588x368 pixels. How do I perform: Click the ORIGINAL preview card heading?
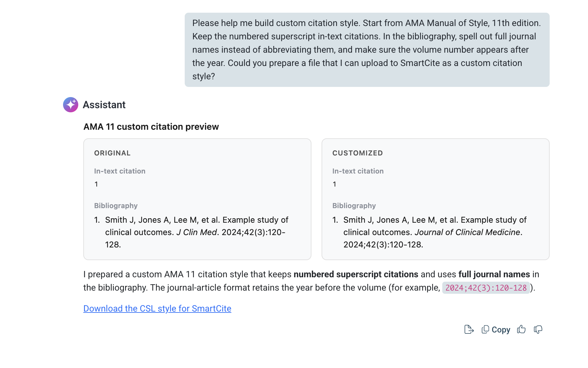coord(112,153)
